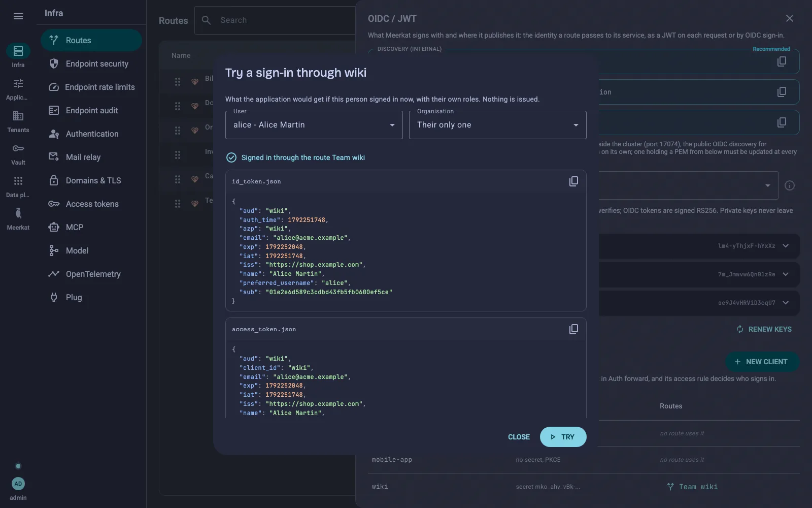
Task: Open Authentication in the sidebar
Action: [91, 134]
